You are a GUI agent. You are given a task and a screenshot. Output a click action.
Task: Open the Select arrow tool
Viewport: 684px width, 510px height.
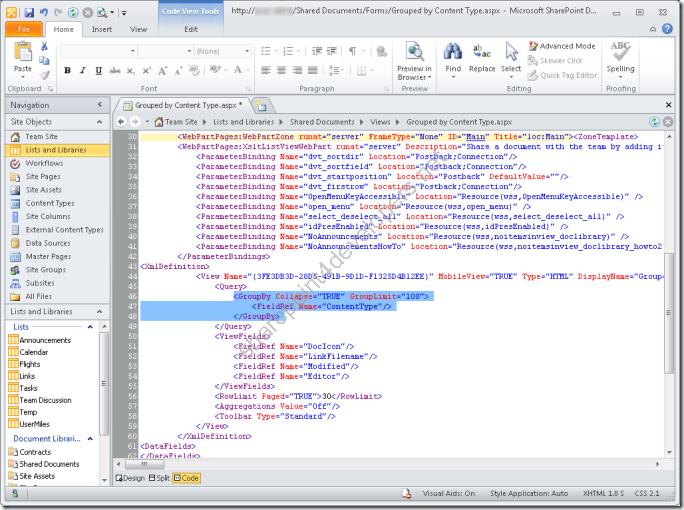point(511,52)
